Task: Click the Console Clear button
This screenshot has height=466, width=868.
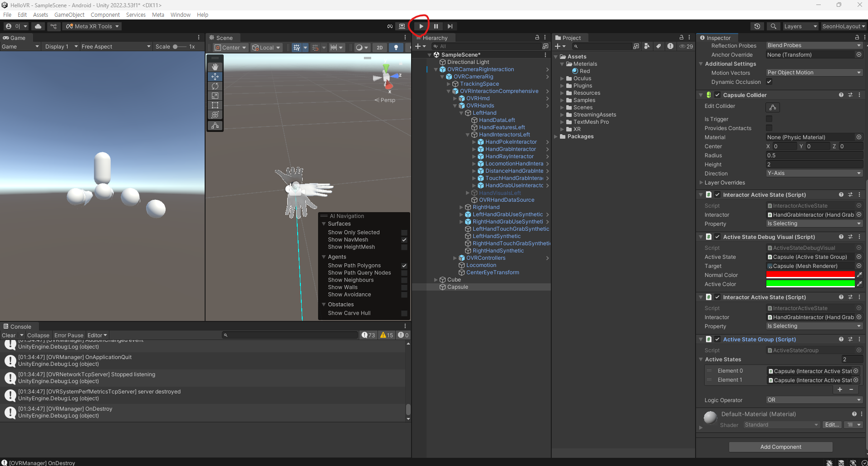Action: (x=9, y=335)
